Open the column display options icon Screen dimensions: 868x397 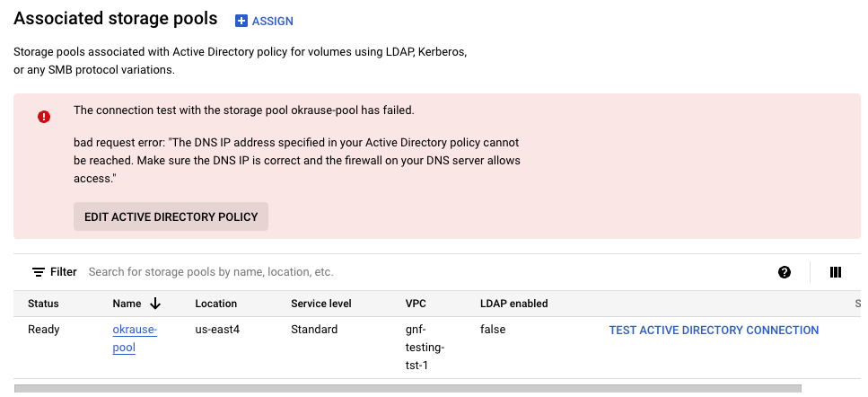pos(836,272)
